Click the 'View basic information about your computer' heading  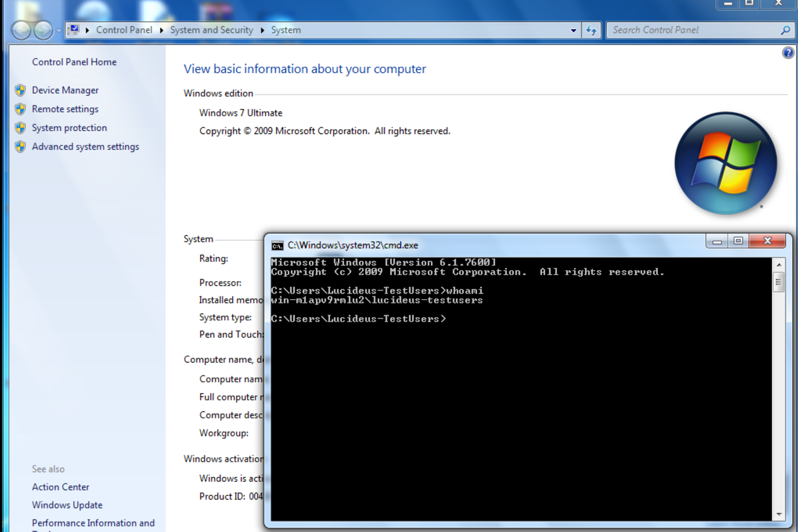point(305,69)
